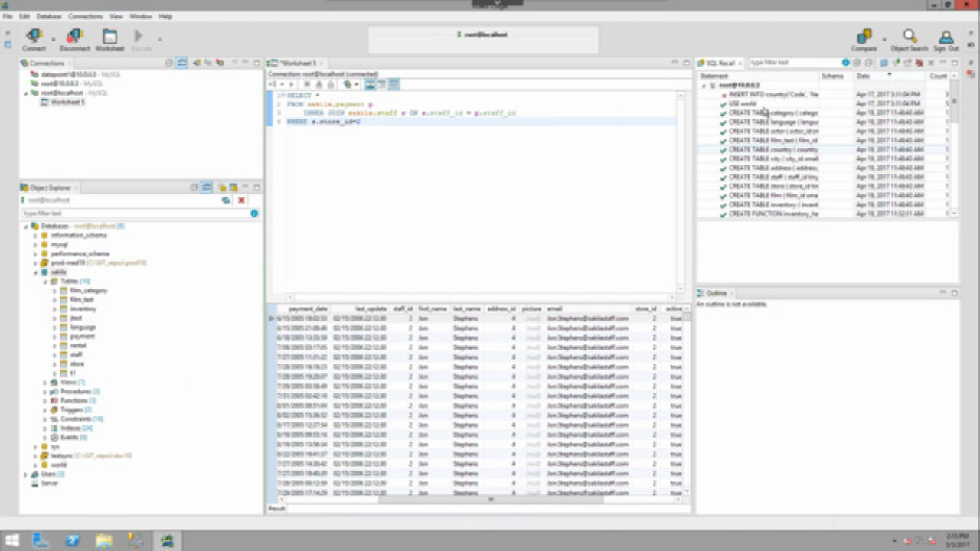The image size is (980, 551).
Task: Refresh the Object Explorer tree
Action: (226, 200)
